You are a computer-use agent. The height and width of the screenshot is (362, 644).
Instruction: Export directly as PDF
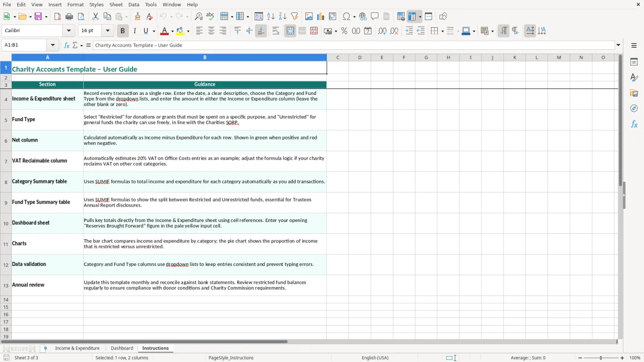point(57,17)
